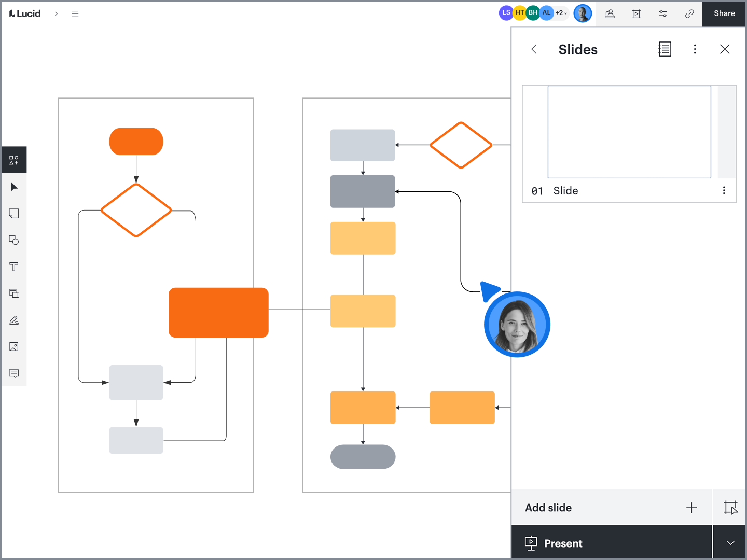
Task: Select the large orange rectangle shape
Action: [x=218, y=313]
